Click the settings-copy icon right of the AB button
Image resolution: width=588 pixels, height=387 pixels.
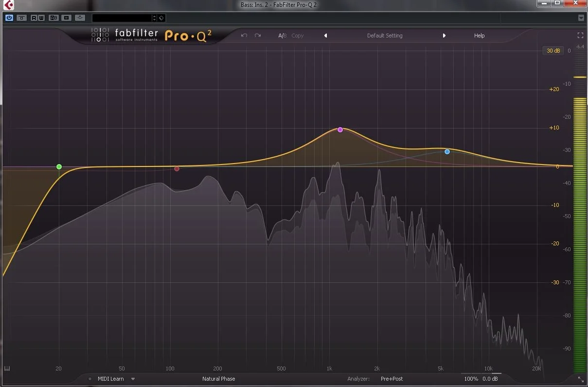tap(67, 18)
